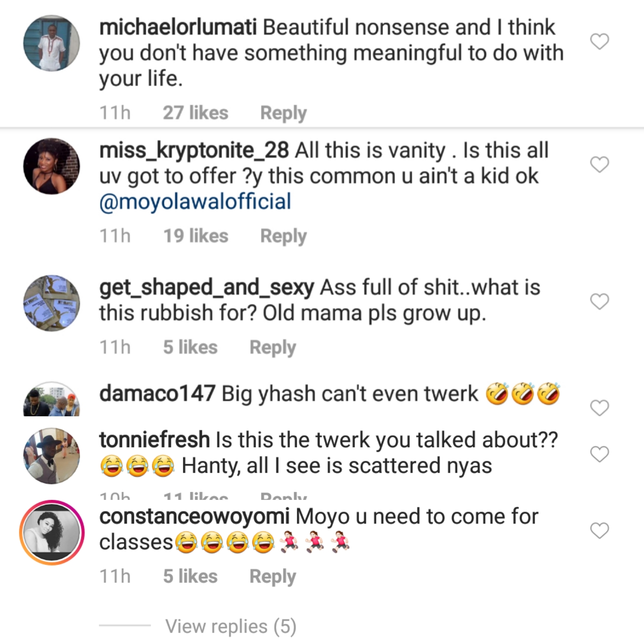Tap heart on miss_kryptonite_28's comment

599,164
